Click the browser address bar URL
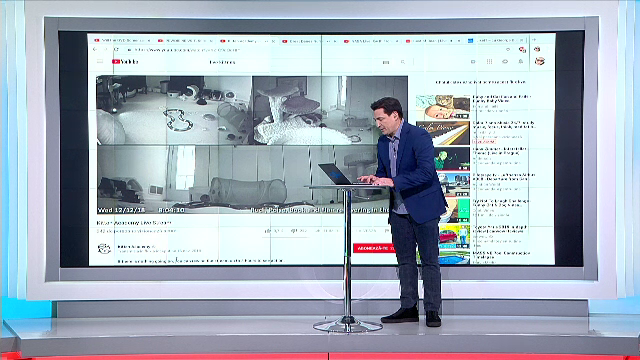Screen dimensions: 640x360 coord(187,50)
